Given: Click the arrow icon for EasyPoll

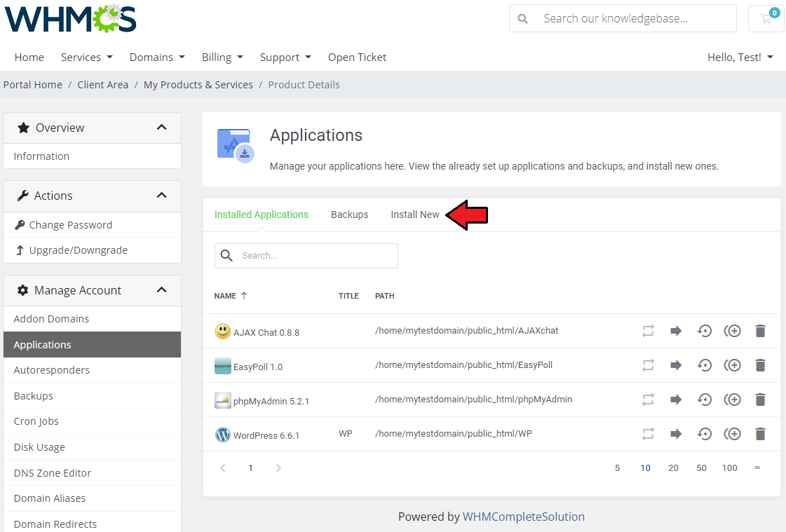Looking at the screenshot, I should [x=676, y=365].
